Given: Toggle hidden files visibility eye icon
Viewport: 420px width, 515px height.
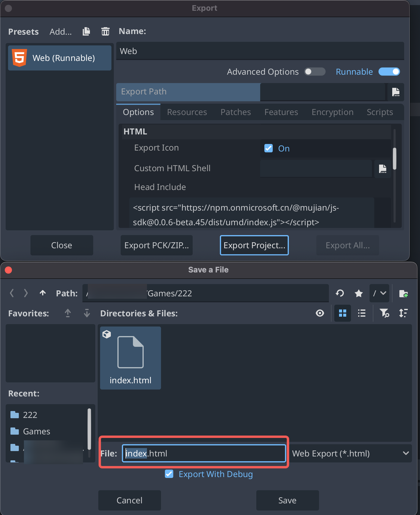Looking at the screenshot, I should click(x=320, y=313).
